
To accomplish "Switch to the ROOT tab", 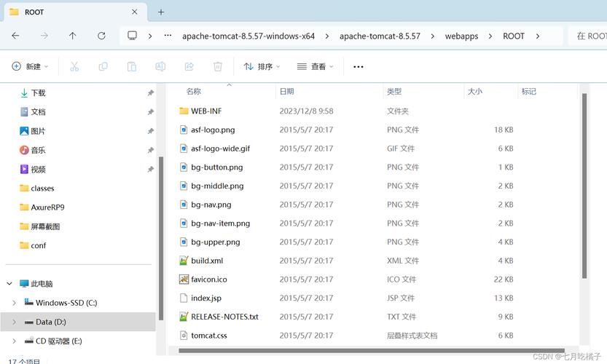I will (x=76, y=12).
